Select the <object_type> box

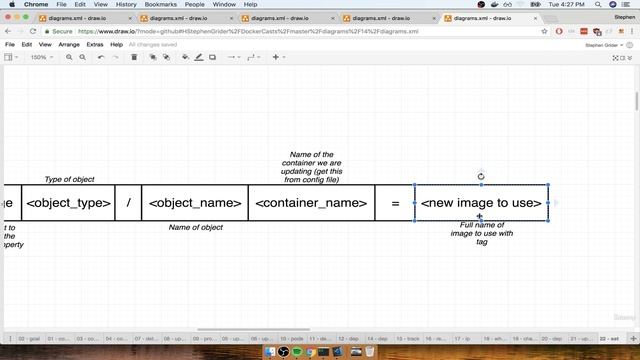click(x=68, y=203)
